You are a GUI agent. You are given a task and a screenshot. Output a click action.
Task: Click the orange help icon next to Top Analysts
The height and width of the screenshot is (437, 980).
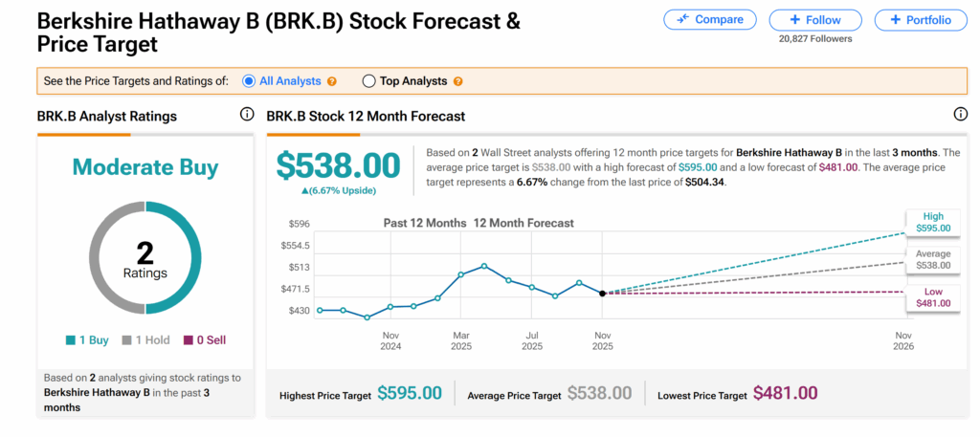click(457, 81)
